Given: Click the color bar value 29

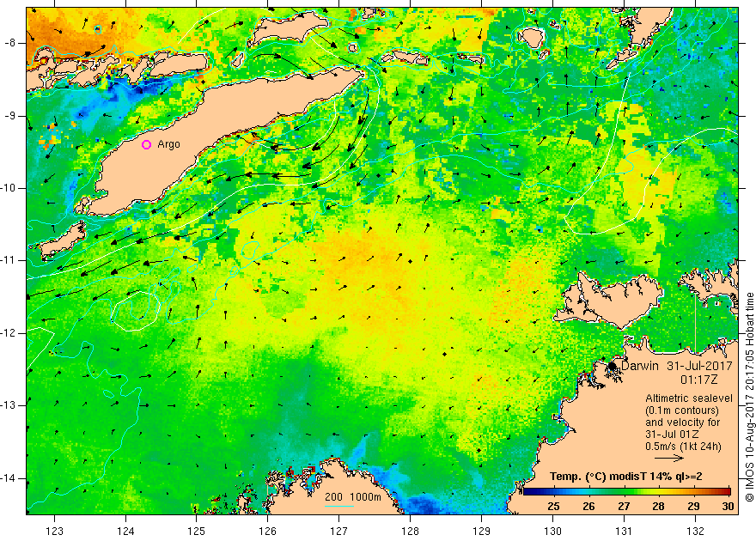Looking at the screenshot, I should tap(693, 506).
